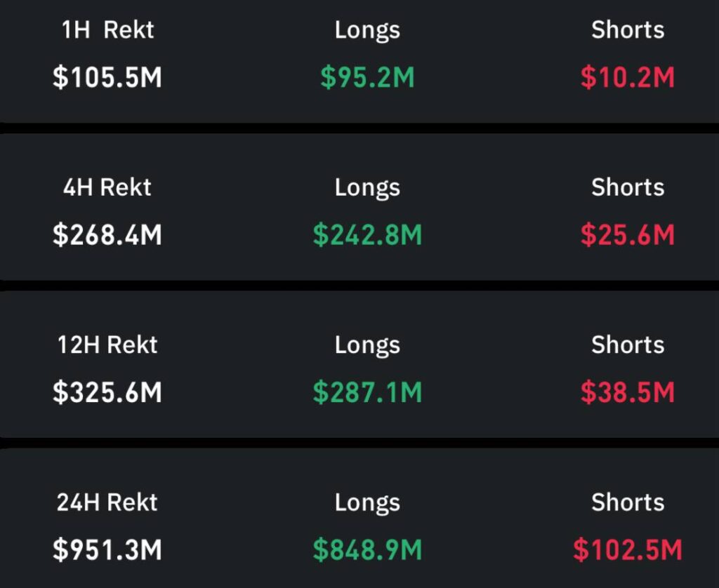Click the 4H Longs $242.8M figure

click(367, 235)
